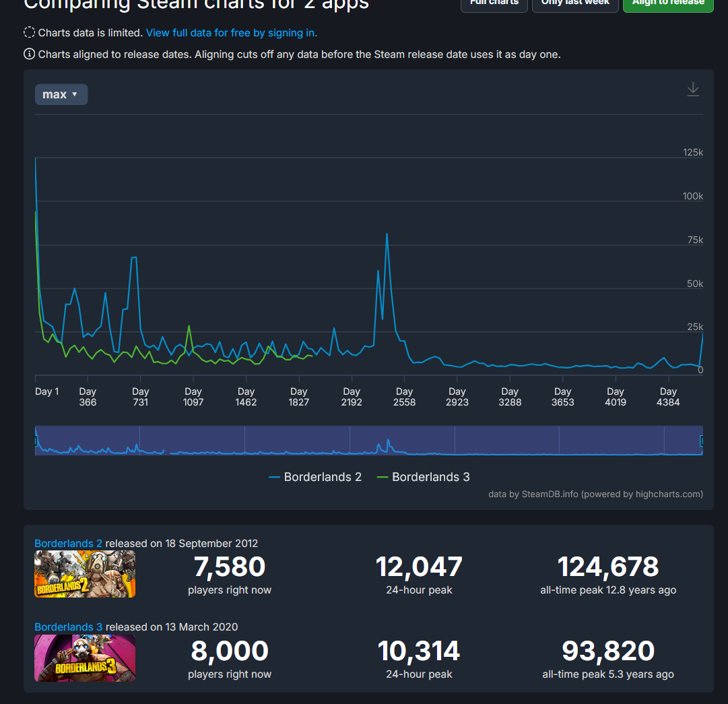
Task: Click the 10,314 24-hour peak value
Action: [x=419, y=651]
